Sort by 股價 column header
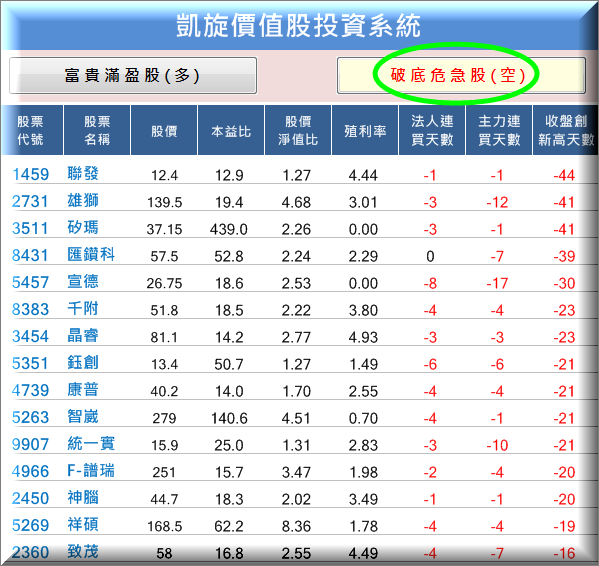Image resolution: width=599 pixels, height=566 pixels. pyautogui.click(x=164, y=131)
